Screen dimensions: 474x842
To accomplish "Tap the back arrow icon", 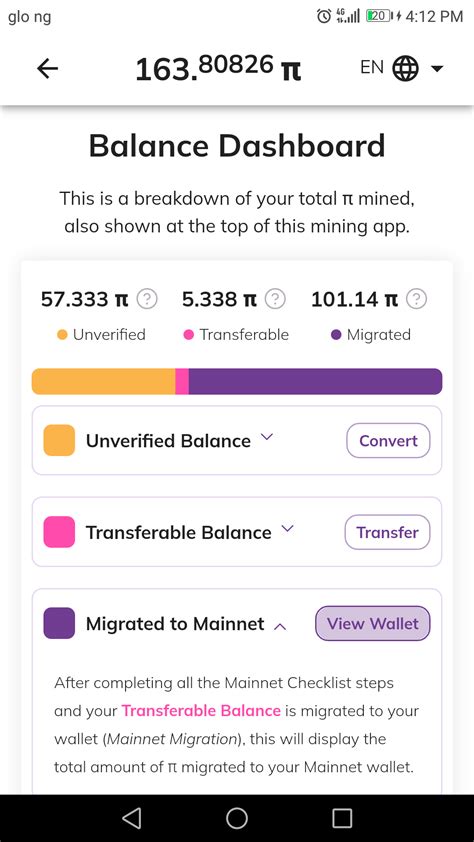I will point(47,69).
